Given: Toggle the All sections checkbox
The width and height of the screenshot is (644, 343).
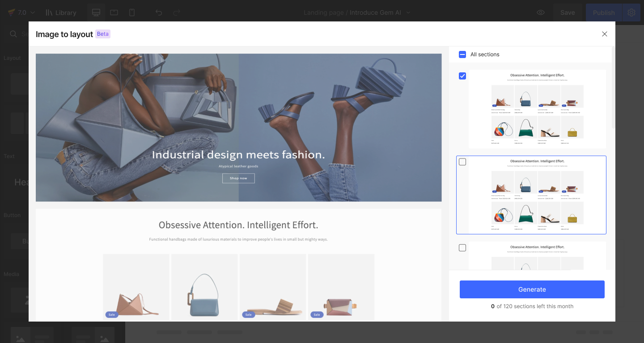Looking at the screenshot, I should (x=462, y=54).
